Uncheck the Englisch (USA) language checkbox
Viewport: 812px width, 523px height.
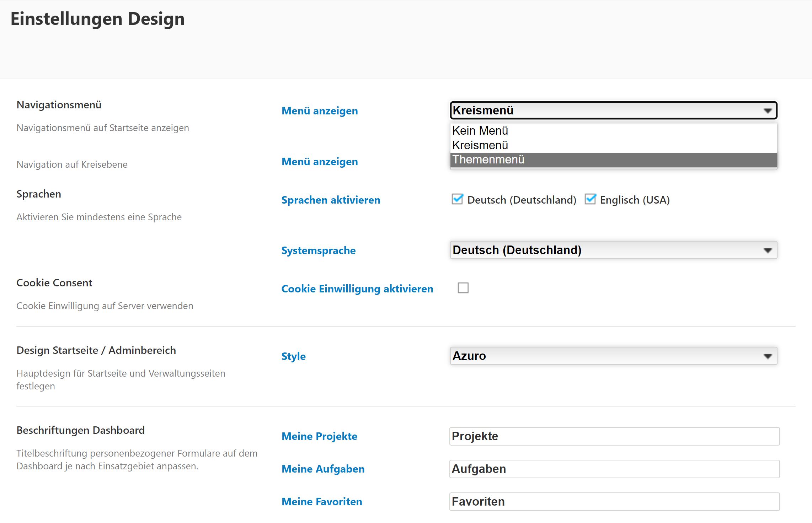pyautogui.click(x=590, y=199)
